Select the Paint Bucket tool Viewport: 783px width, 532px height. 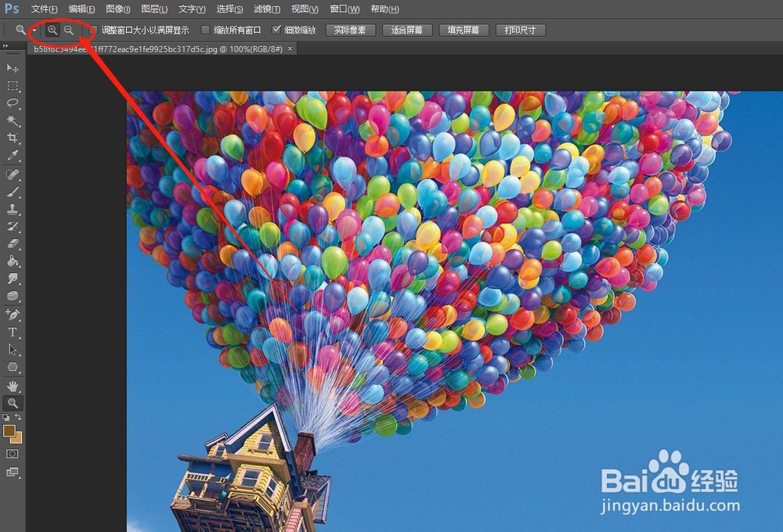click(x=13, y=261)
